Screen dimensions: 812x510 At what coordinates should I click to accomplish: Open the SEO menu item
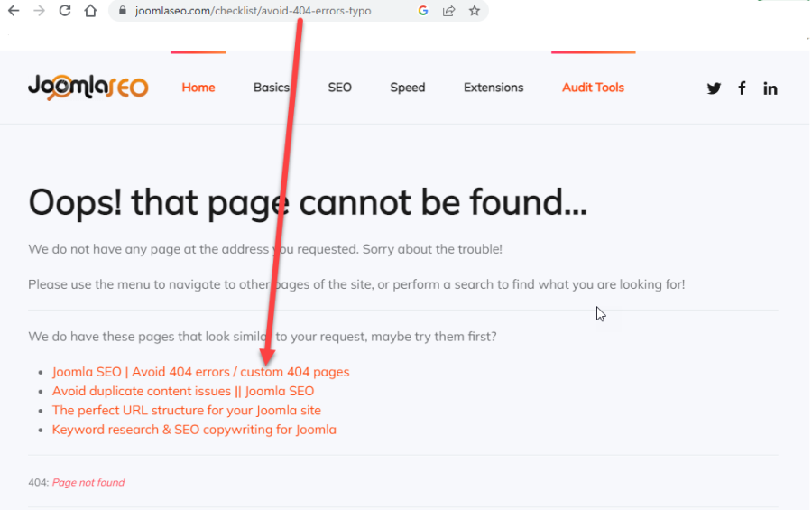340,88
